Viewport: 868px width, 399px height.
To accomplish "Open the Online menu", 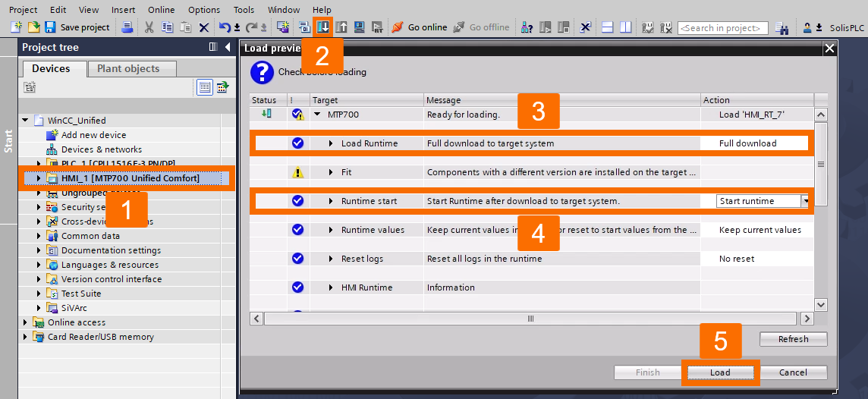I will point(161,9).
